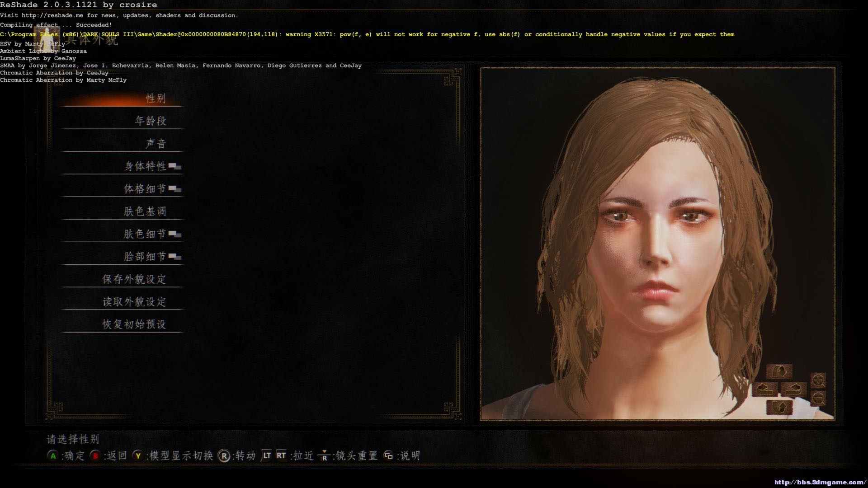Image resolution: width=868 pixels, height=488 pixels.
Task: Click the LT trigger icon
Action: coord(267,455)
